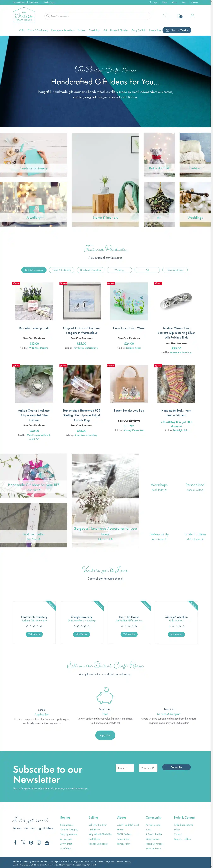This screenshot has height=868, width=213.
Task: Open the wishlist heart icon
Action: [x=165, y=15]
